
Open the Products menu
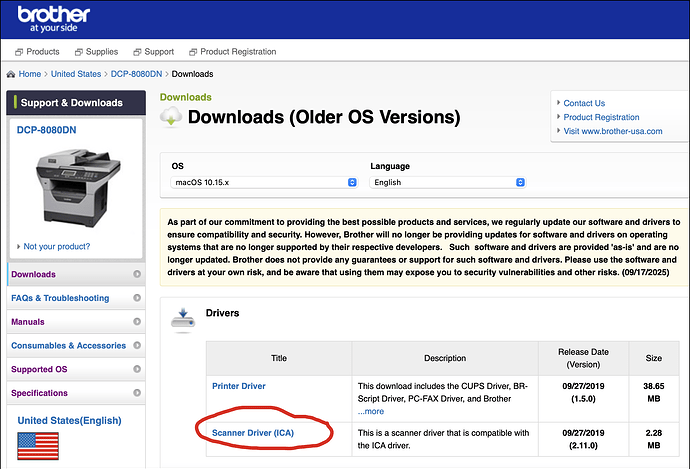37,52
